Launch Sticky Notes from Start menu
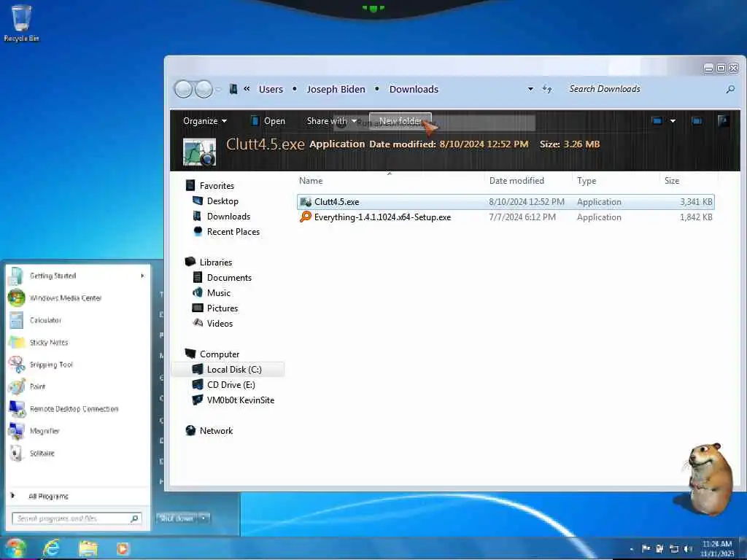747x560 pixels. [x=49, y=343]
